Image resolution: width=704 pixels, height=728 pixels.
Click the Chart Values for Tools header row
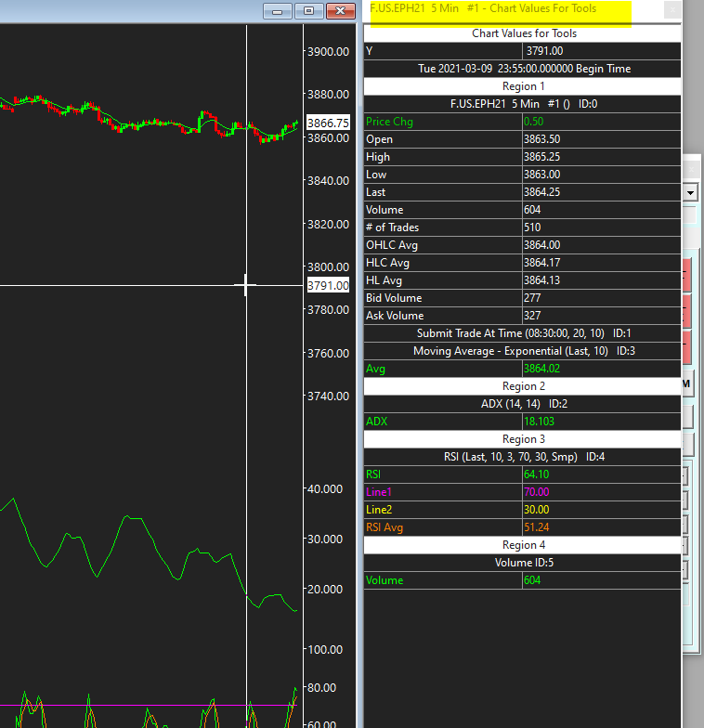click(522, 33)
